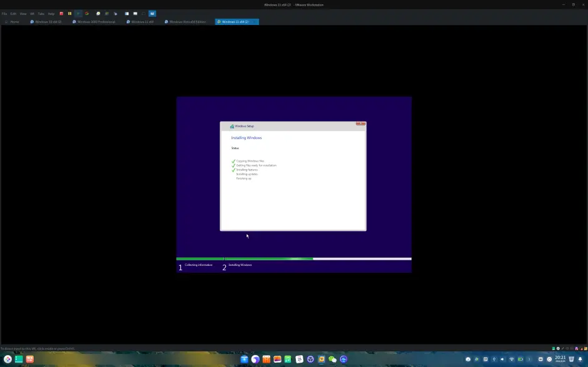Screen dimensions: 588x367
Task: Click the revert snapshot toolbar icon
Action: (x=107, y=14)
